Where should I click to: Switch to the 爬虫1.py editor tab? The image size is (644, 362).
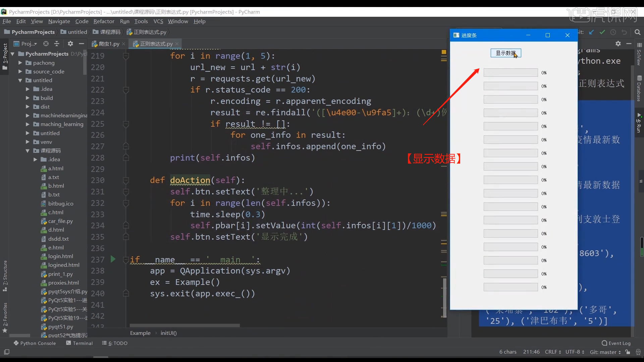click(109, 44)
